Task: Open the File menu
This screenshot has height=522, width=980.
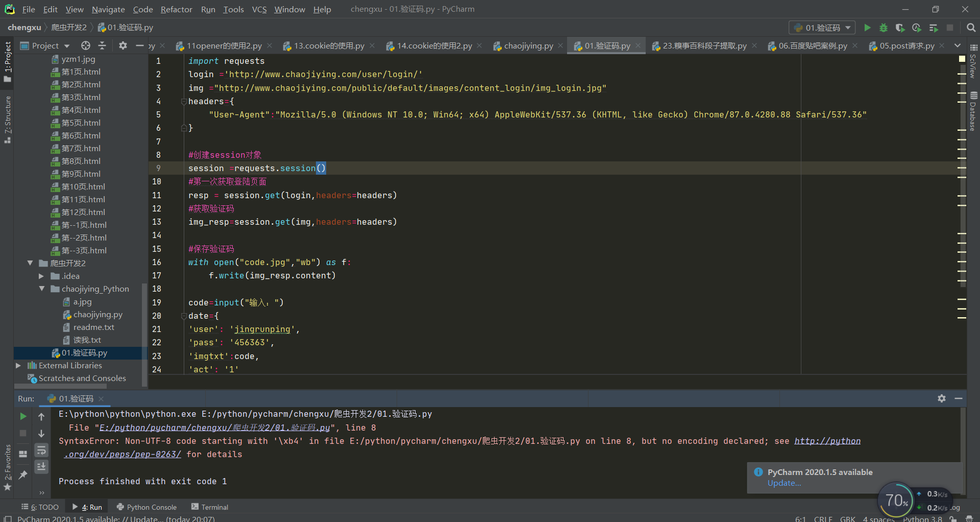Action: [x=29, y=9]
